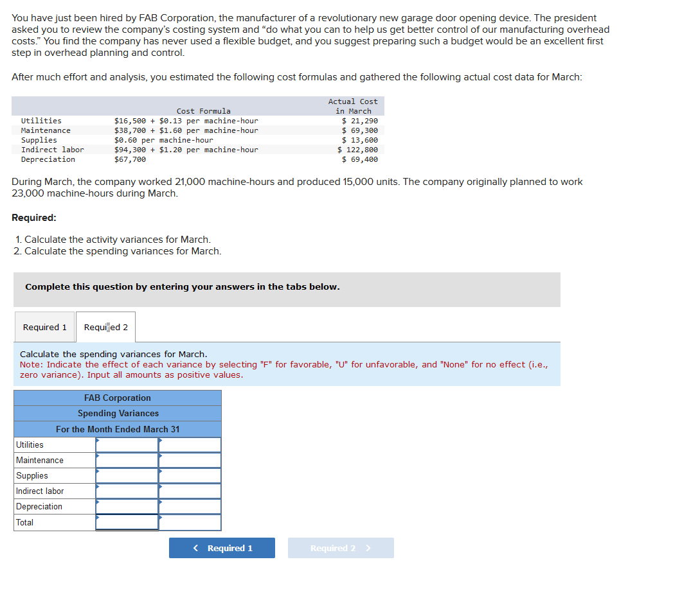The width and height of the screenshot is (691, 616).
Task: Click the Required: heading
Action: click(34, 218)
